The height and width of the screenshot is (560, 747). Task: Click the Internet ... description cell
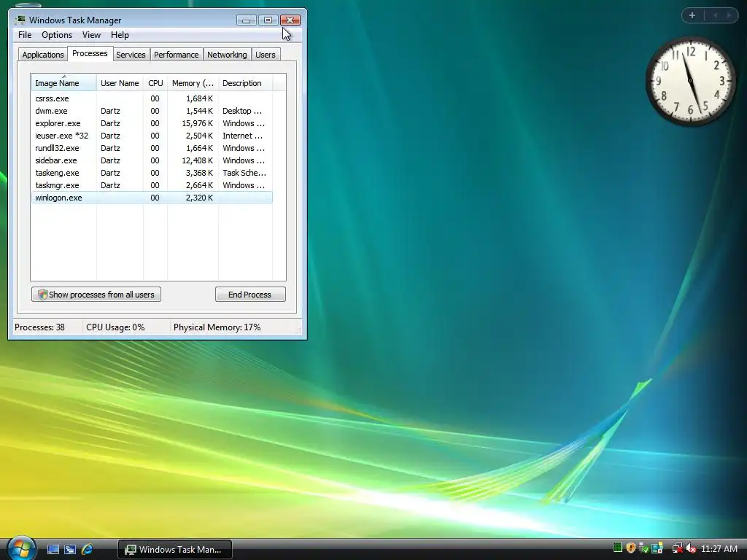point(242,136)
